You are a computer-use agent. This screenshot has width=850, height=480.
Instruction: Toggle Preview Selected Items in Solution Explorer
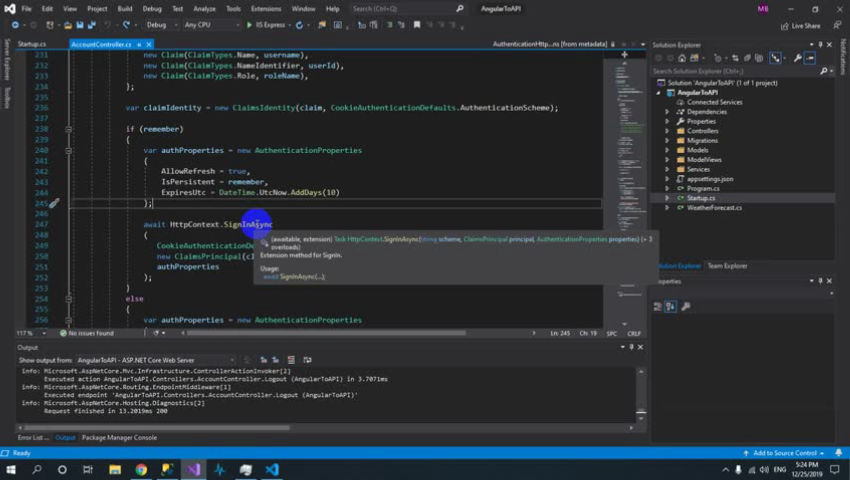pyautogui.click(x=810, y=58)
